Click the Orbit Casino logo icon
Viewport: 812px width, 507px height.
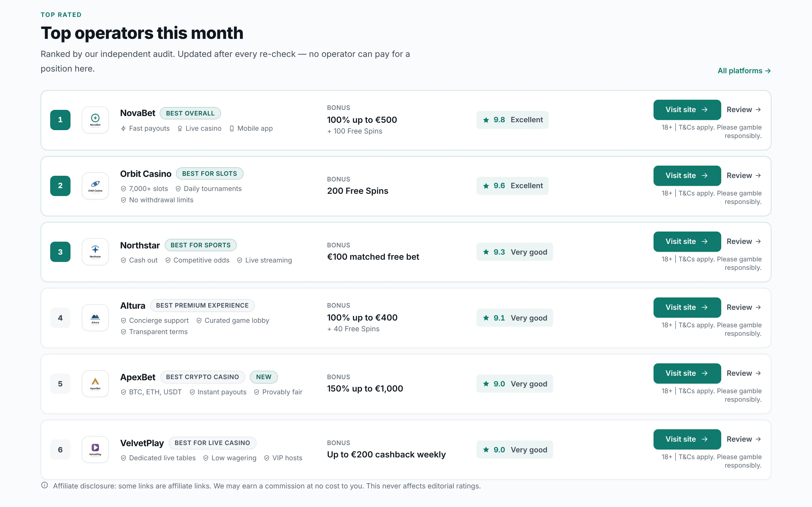coord(95,186)
